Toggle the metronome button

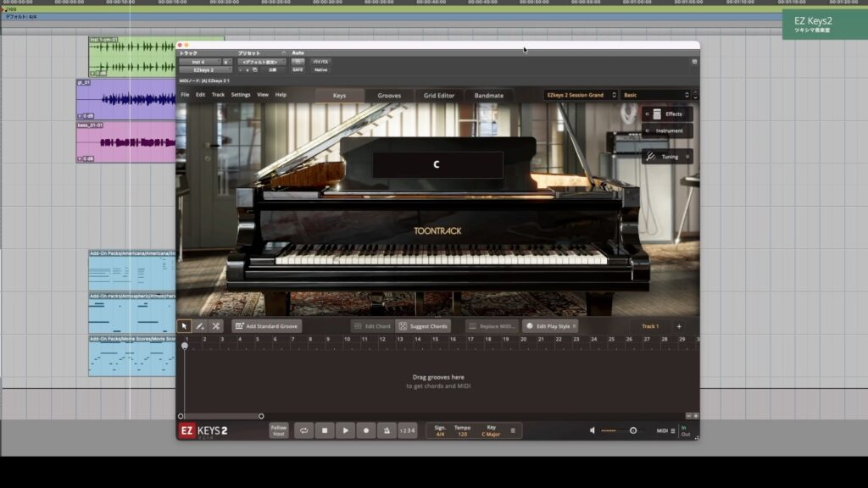tap(386, 430)
